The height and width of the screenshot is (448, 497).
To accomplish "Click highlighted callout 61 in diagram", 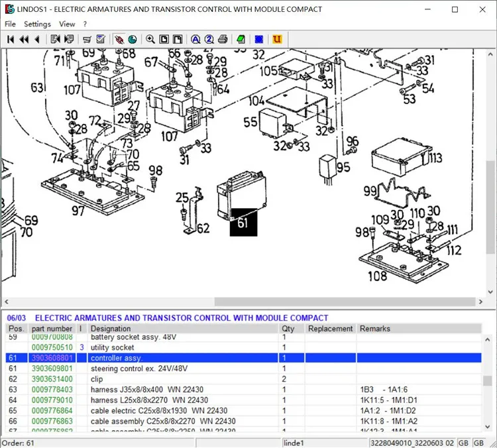I will click(243, 223).
